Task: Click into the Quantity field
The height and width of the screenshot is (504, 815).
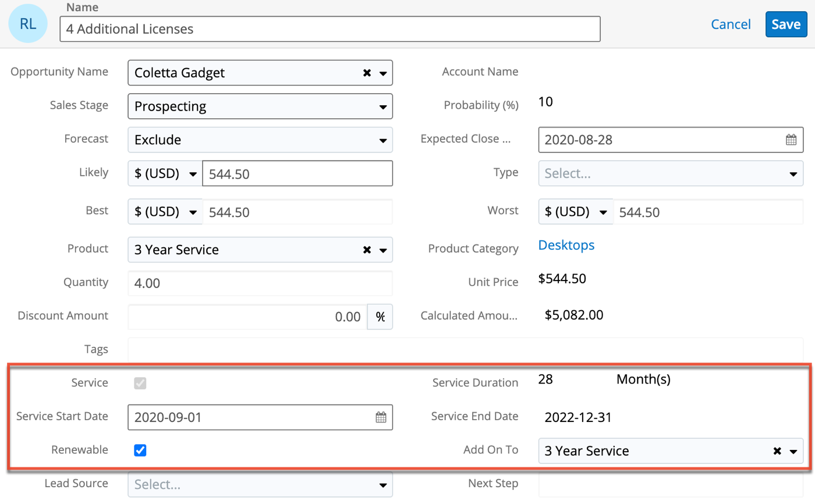Action: click(260, 283)
